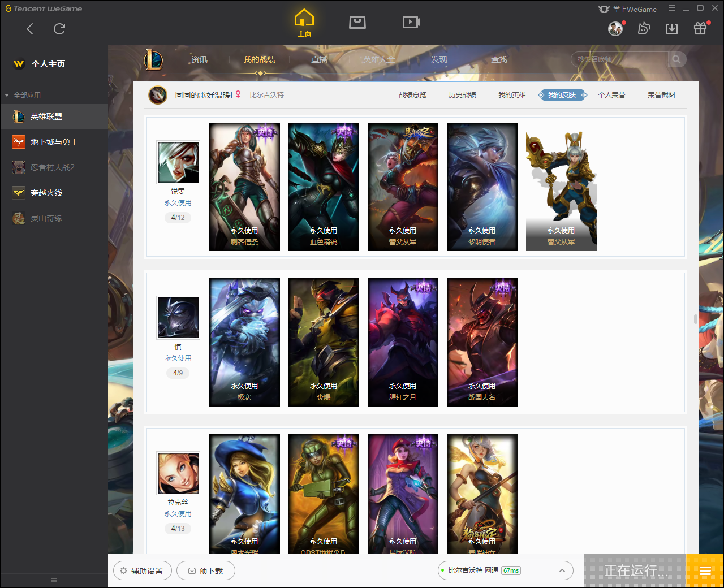Open the 历史战绩 sub-tab
The height and width of the screenshot is (588, 724).
(462, 95)
